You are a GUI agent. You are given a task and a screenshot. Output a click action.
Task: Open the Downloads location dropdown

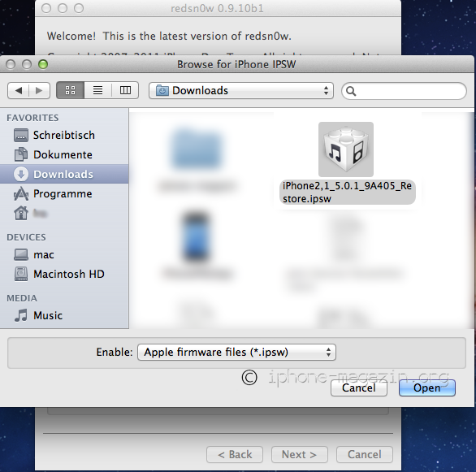pyautogui.click(x=241, y=90)
